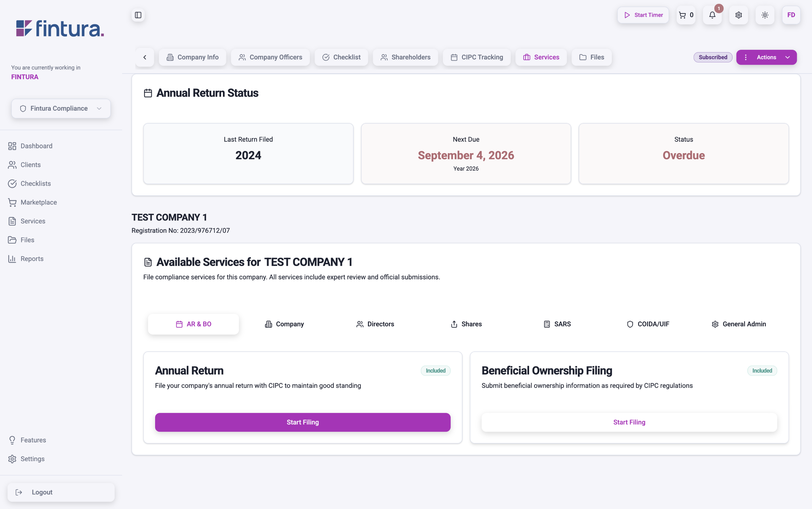Viewport: 812px width, 509px height.
Task: Click the FD user avatar
Action: pos(791,15)
